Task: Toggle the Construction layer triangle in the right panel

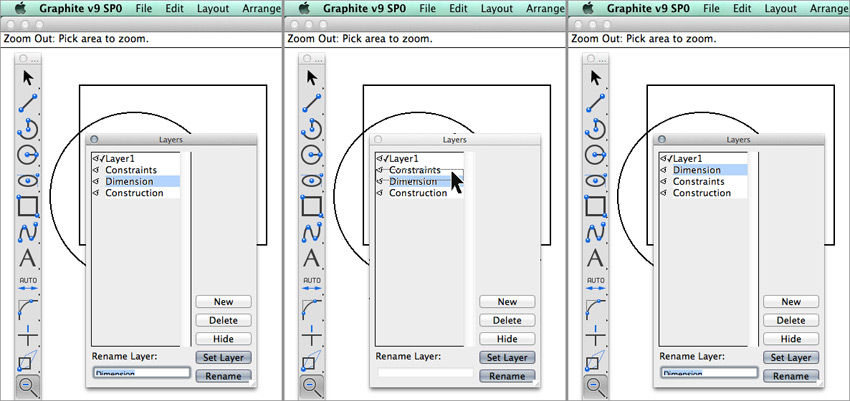Action: pyautogui.click(x=663, y=193)
